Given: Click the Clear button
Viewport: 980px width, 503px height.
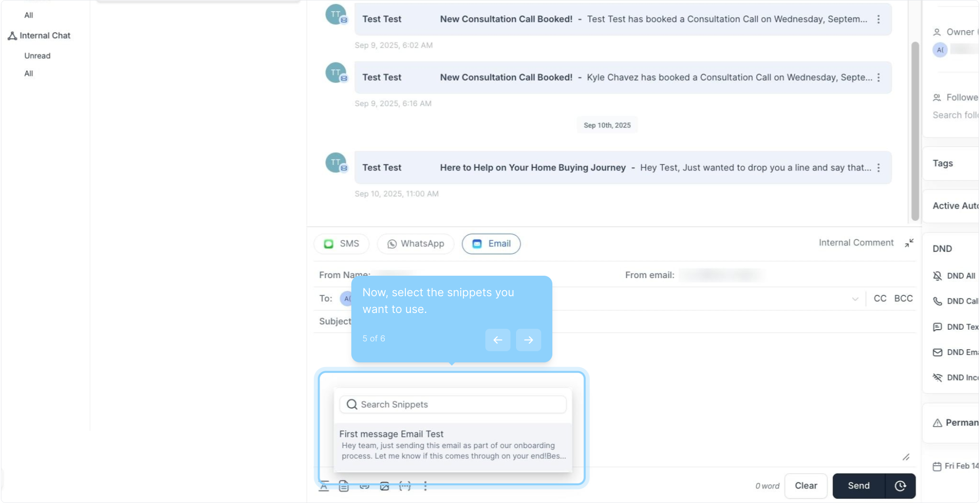Looking at the screenshot, I should pyautogui.click(x=805, y=486).
